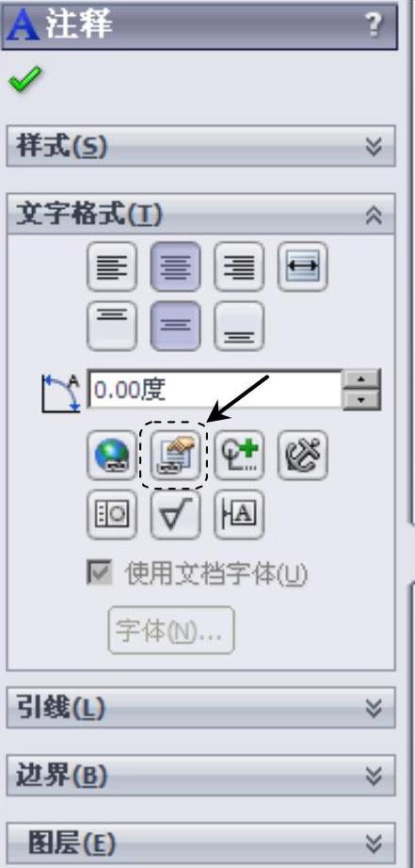Click the lock/anchor note icon

click(303, 455)
